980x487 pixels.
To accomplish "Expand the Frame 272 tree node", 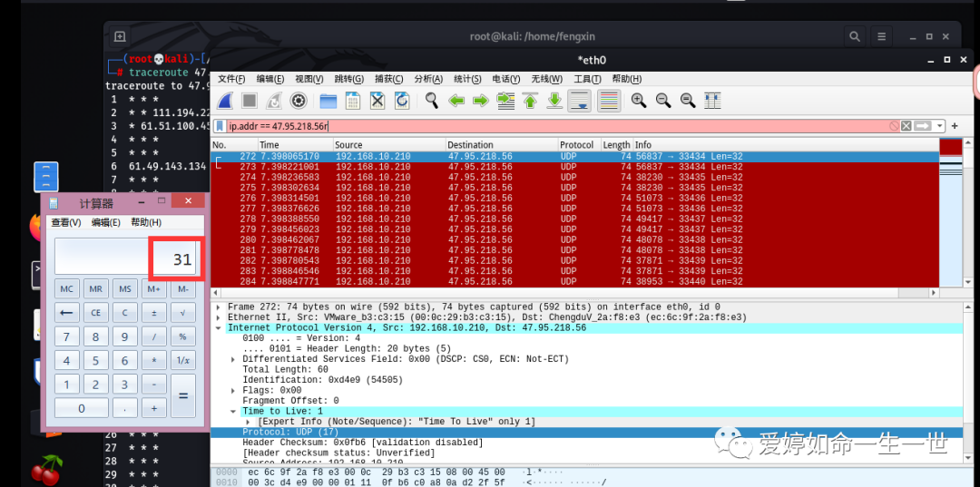I will click(x=218, y=307).
